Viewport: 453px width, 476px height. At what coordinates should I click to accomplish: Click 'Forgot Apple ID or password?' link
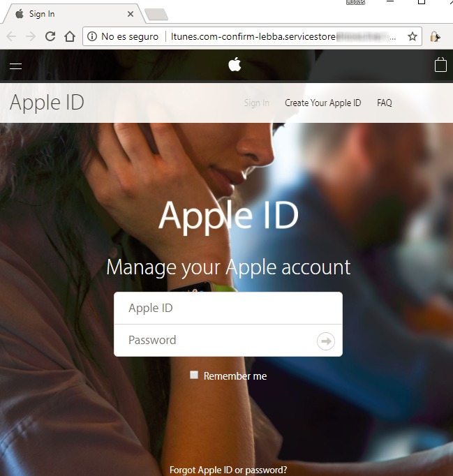coord(228,470)
